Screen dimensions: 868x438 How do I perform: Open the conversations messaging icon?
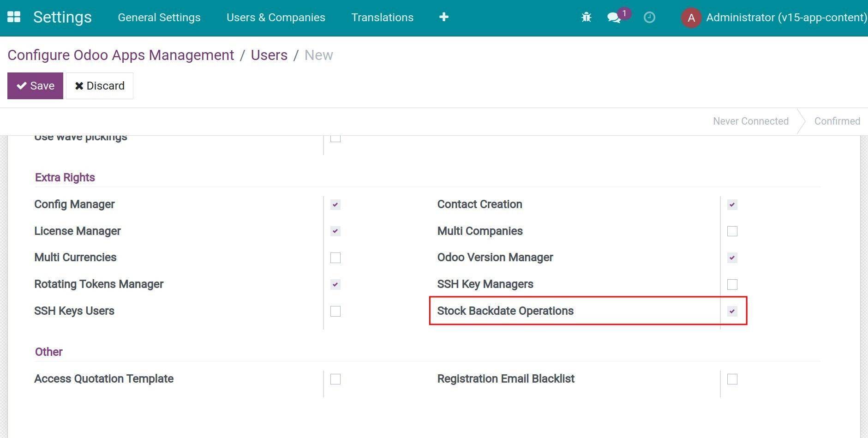[x=614, y=18]
